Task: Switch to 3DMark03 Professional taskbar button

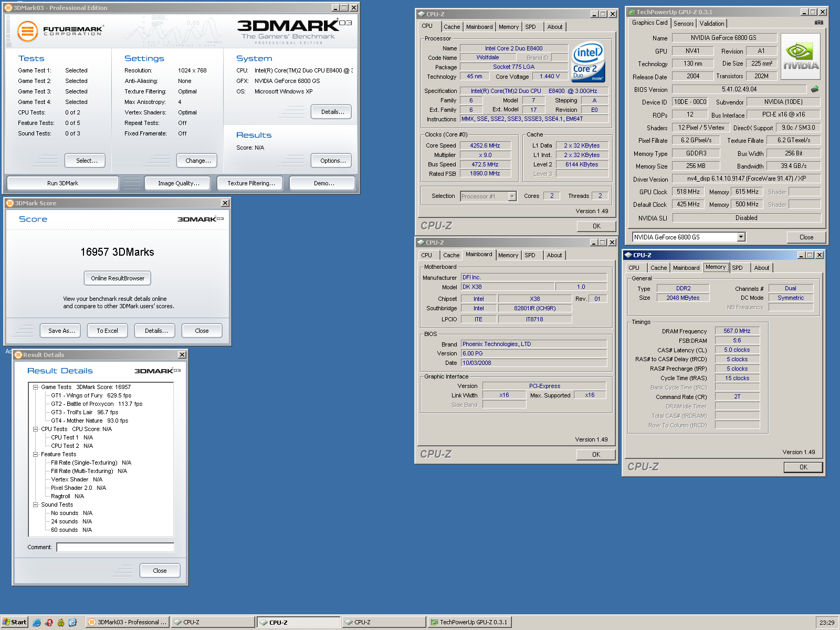Action: (x=128, y=622)
